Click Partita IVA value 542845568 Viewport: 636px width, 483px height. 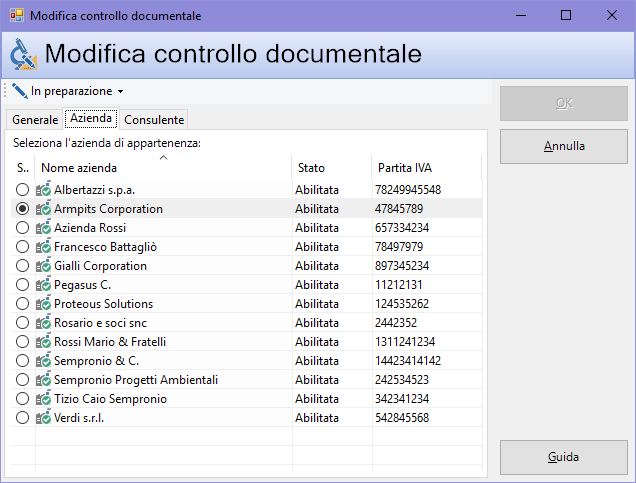coord(402,418)
